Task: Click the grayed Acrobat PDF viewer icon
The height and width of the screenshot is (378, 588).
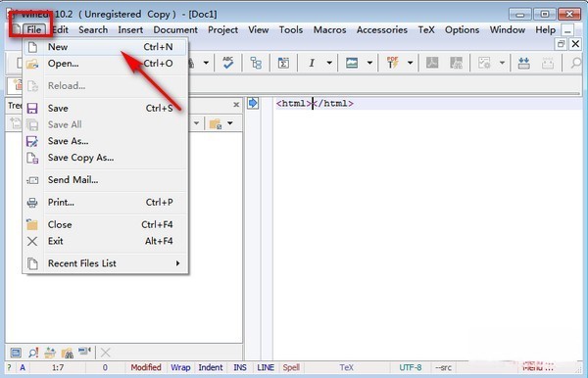Action: [432, 63]
